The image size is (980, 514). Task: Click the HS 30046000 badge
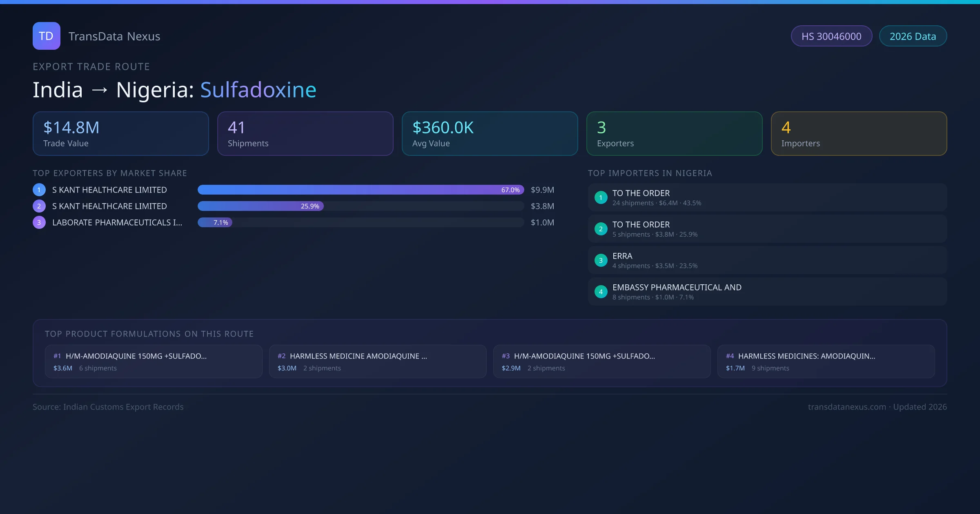tap(831, 36)
